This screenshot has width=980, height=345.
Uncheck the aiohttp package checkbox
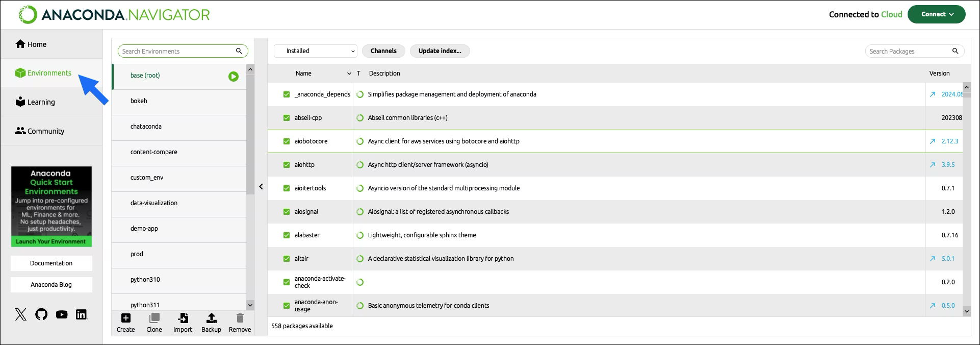(x=287, y=165)
